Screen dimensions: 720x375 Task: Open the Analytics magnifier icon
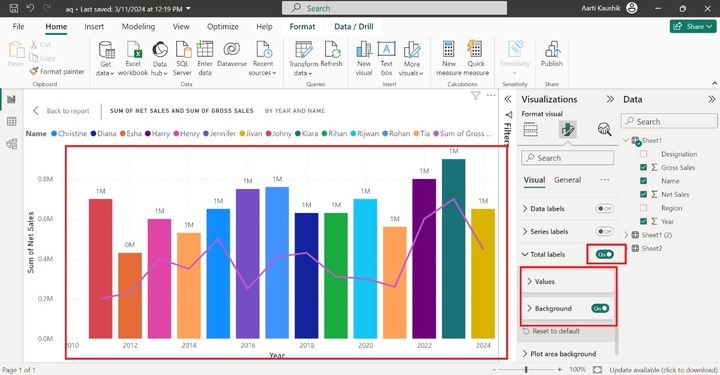point(604,130)
